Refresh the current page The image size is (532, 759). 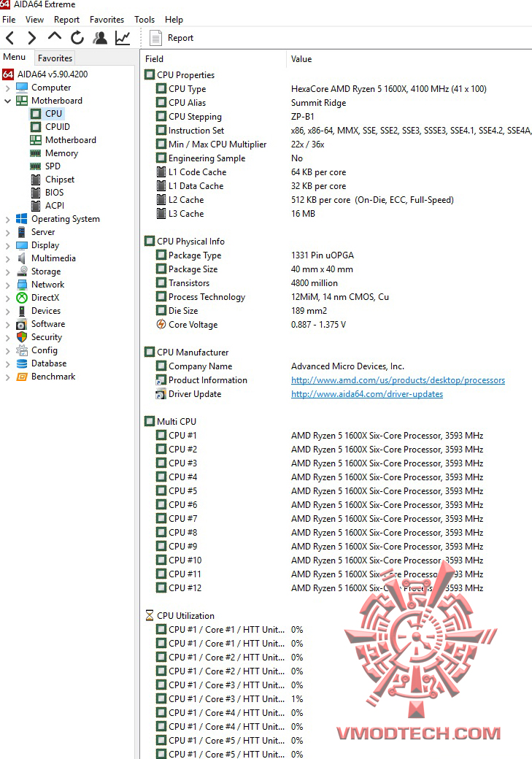[77, 38]
